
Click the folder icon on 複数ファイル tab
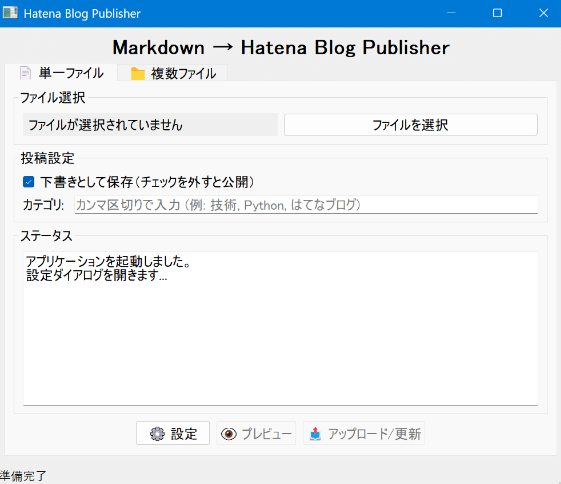coord(138,74)
